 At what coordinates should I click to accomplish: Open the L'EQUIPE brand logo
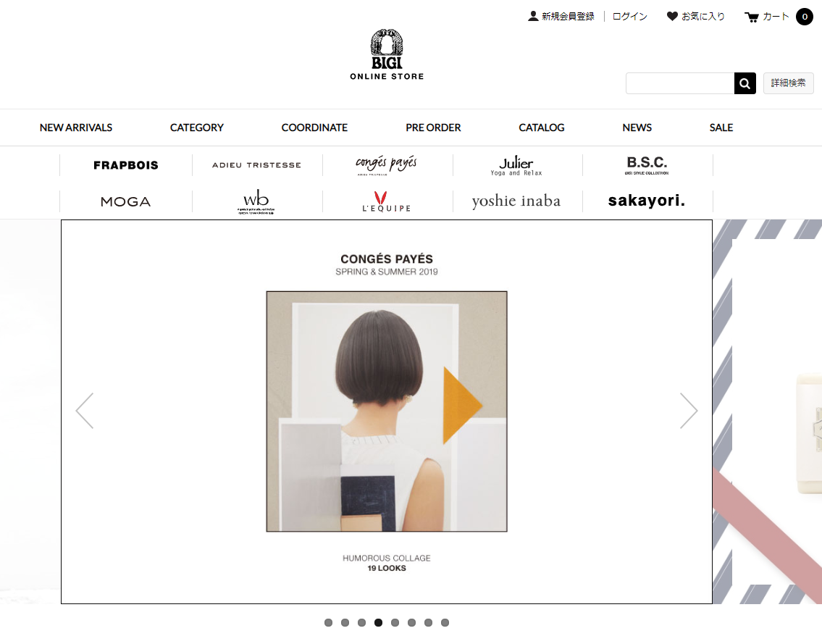point(386,202)
